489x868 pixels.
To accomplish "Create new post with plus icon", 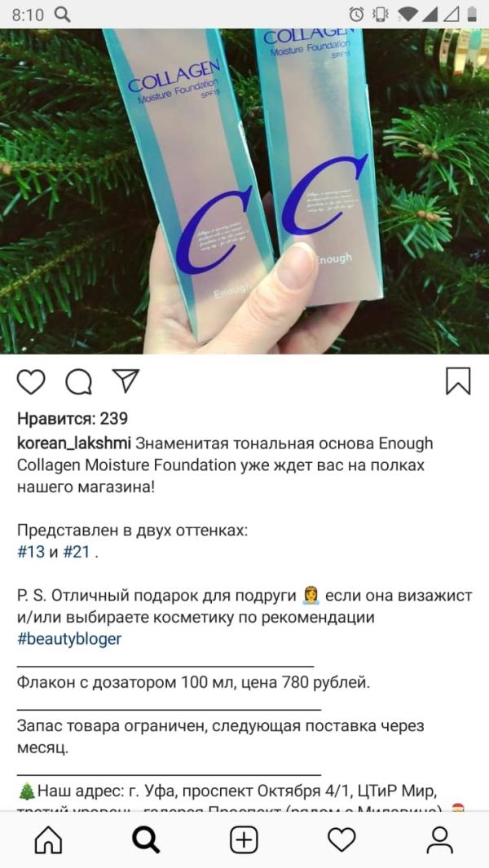I will tap(244, 840).
